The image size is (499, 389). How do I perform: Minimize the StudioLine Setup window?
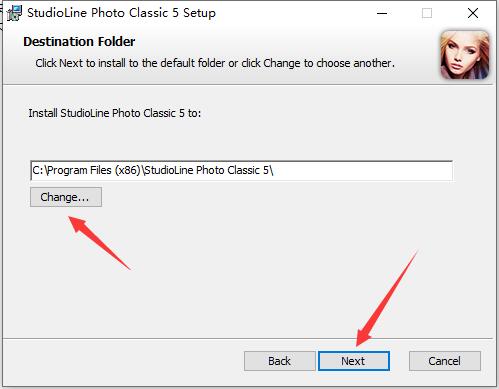point(382,13)
